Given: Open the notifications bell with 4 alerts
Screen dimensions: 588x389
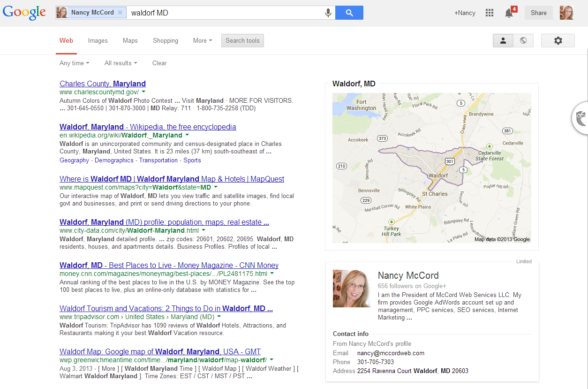Looking at the screenshot, I should (x=510, y=12).
